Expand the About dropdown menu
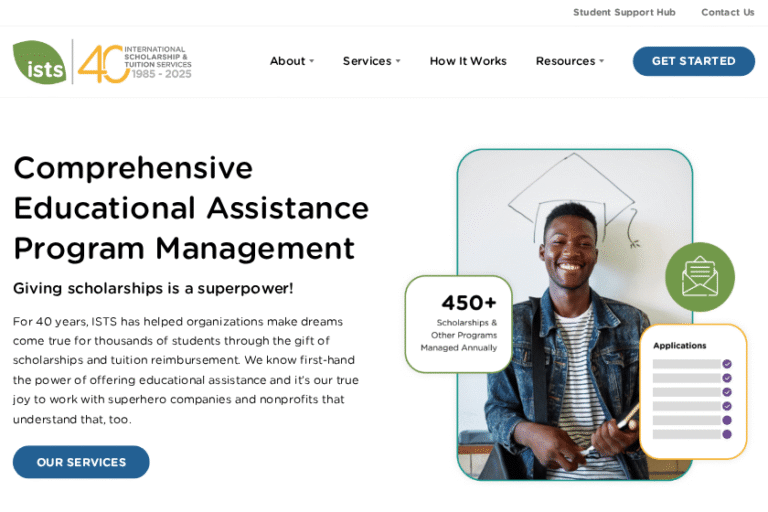The width and height of the screenshot is (768, 512). pos(291,61)
